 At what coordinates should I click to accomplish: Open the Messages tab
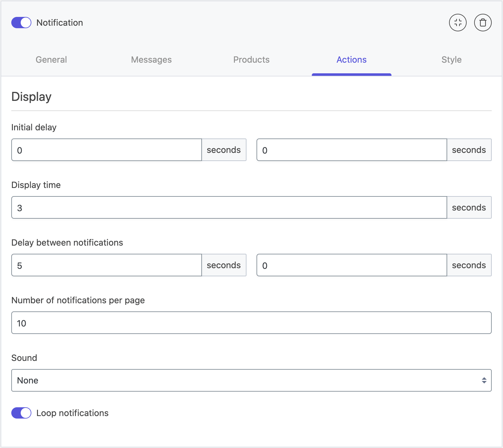(x=151, y=60)
